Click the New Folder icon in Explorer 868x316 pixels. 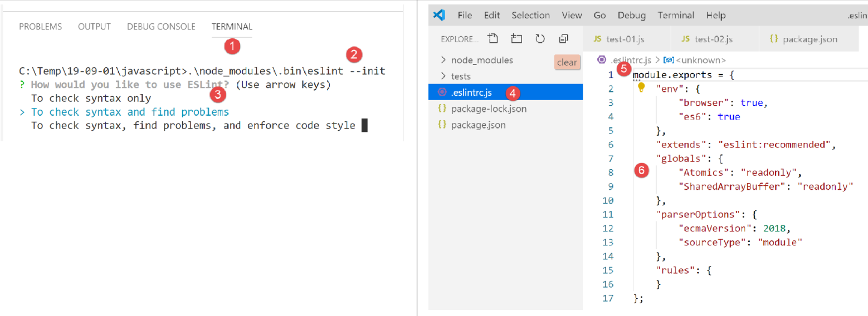click(x=516, y=39)
